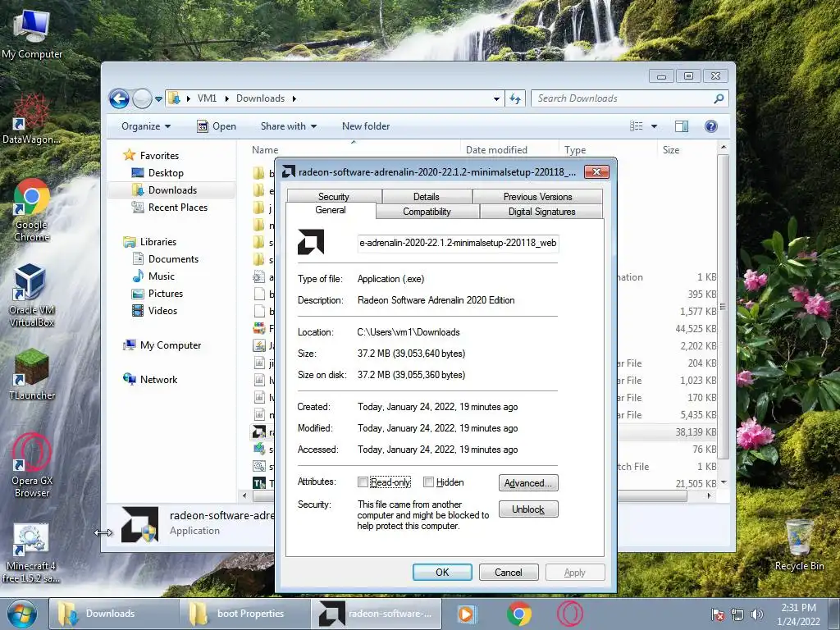
Task: Expand breadcrumb arrow after Downloads
Action: pos(294,98)
